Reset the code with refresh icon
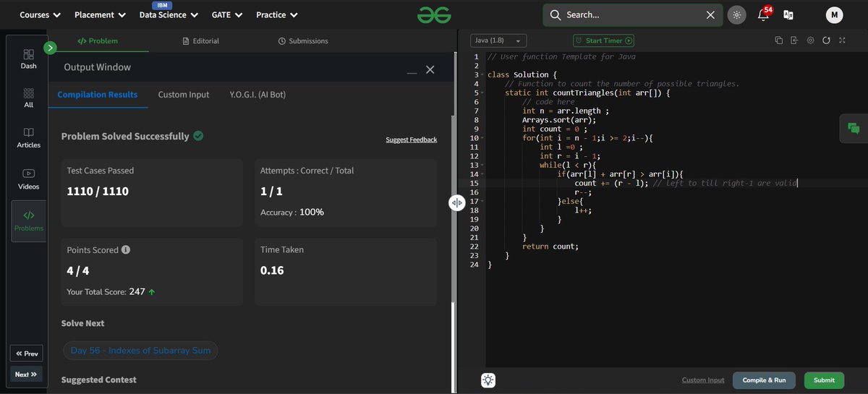 click(x=826, y=40)
